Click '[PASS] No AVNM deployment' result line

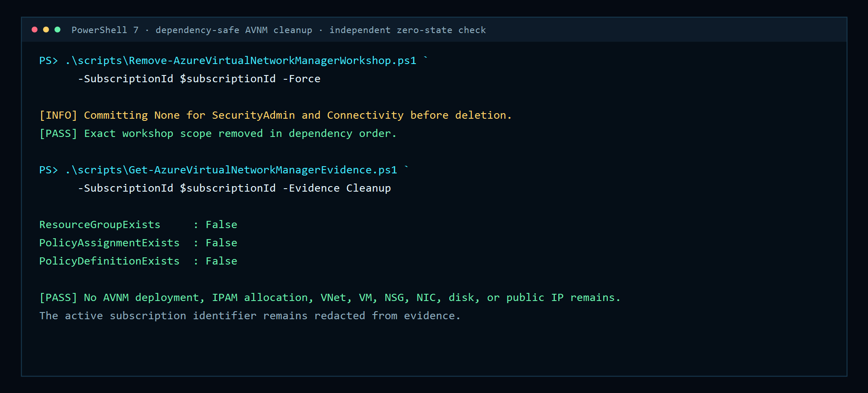[x=330, y=298]
